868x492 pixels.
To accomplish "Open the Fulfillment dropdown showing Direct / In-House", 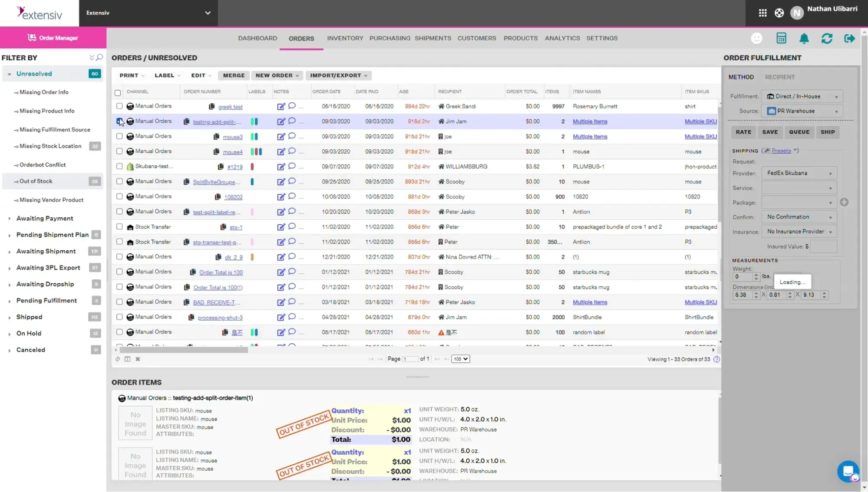I will 802,96.
